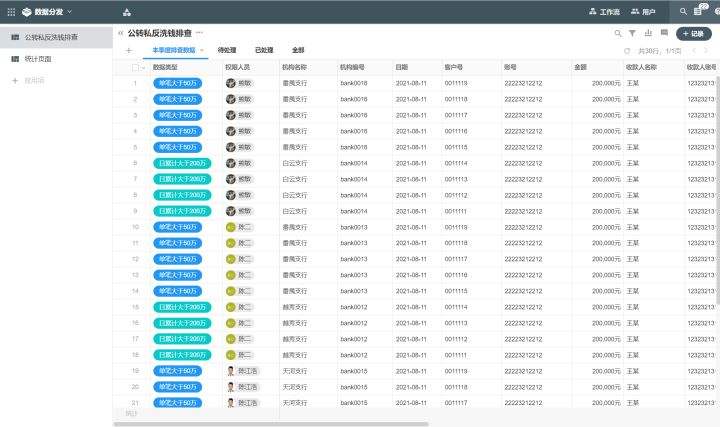Switch to the 已处理 tab

click(264, 49)
